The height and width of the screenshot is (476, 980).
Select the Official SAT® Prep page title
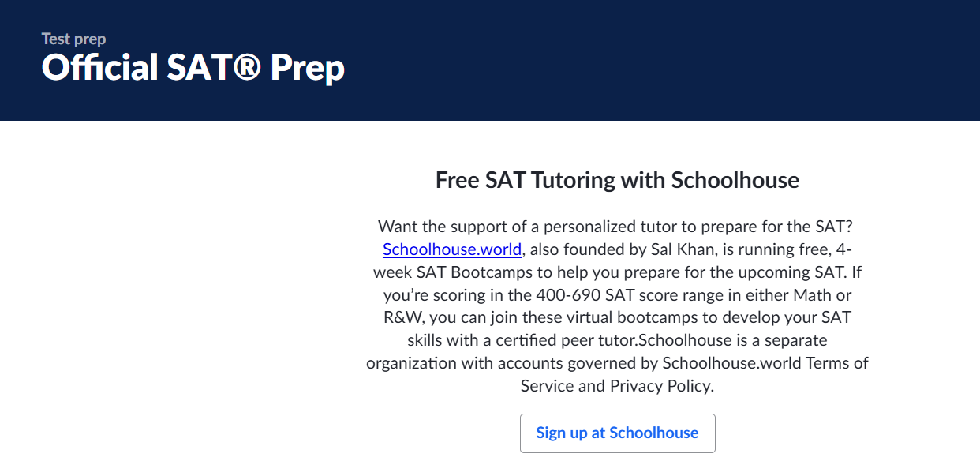click(193, 68)
